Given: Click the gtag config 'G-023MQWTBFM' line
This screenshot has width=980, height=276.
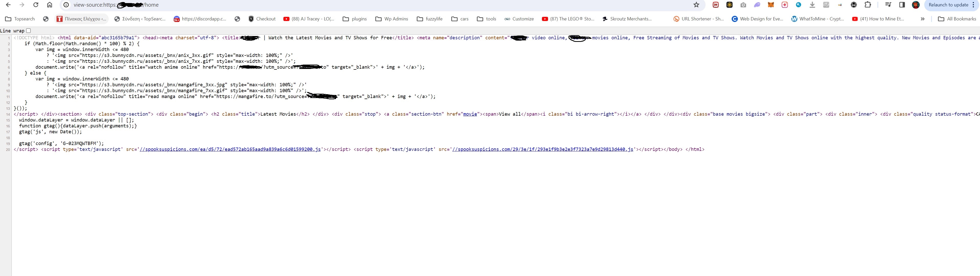Looking at the screenshot, I should tap(61, 143).
